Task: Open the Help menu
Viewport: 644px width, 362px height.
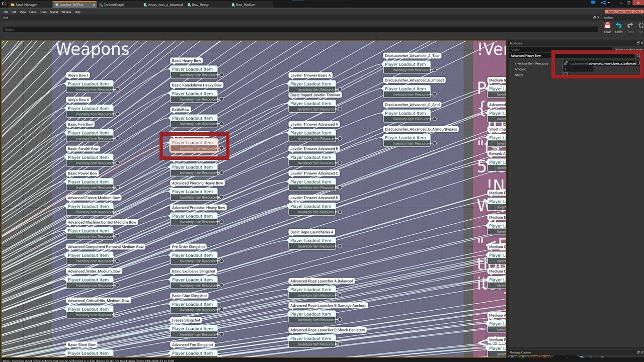Action: [77, 12]
